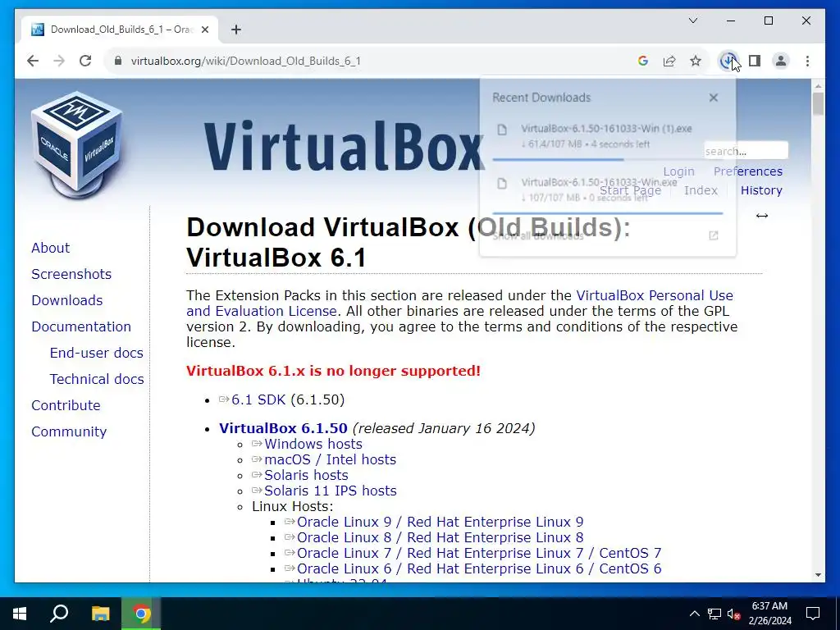Toggle the Chrome downloads icon

coord(728,61)
